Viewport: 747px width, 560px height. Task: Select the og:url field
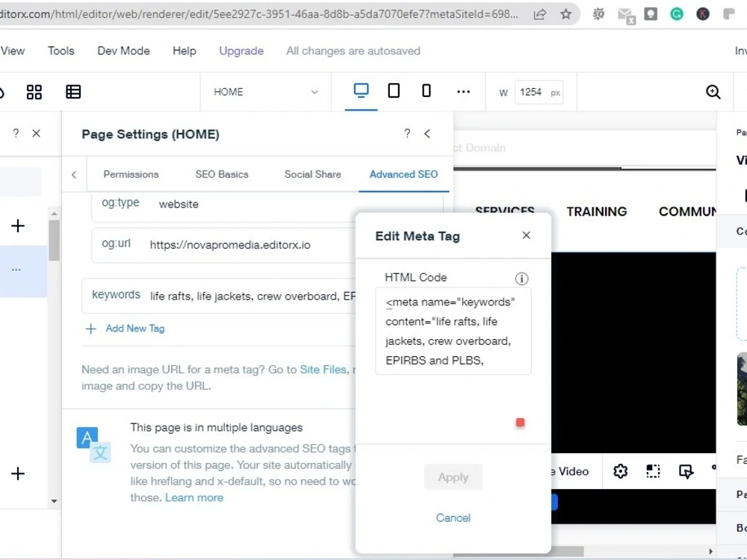[x=223, y=245]
